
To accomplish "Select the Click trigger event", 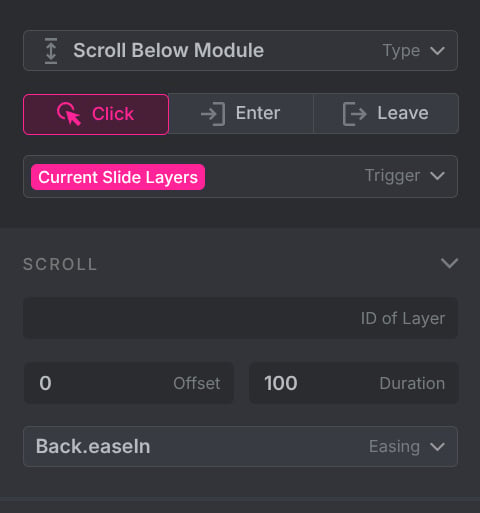I will pyautogui.click(x=96, y=114).
